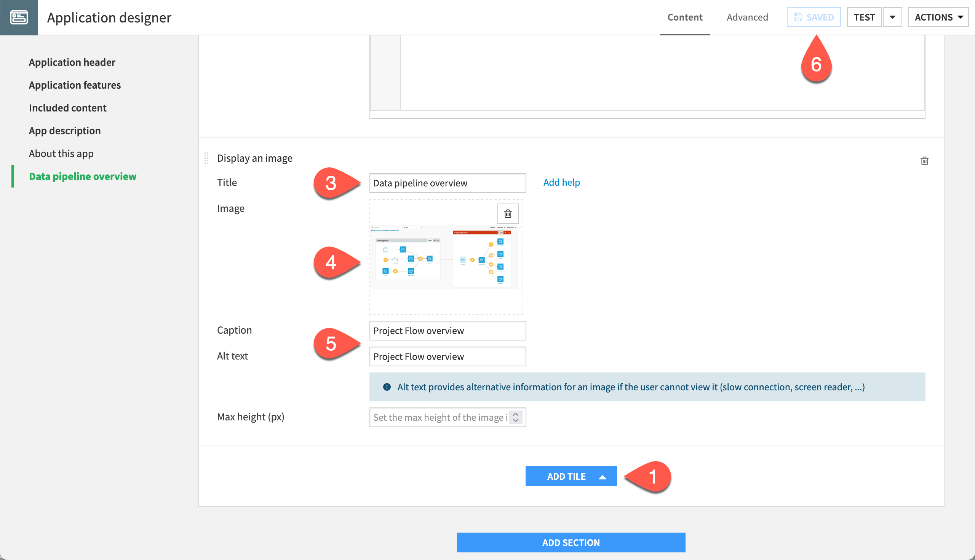975x560 pixels.
Task: Switch to the Content tab
Action: (685, 17)
